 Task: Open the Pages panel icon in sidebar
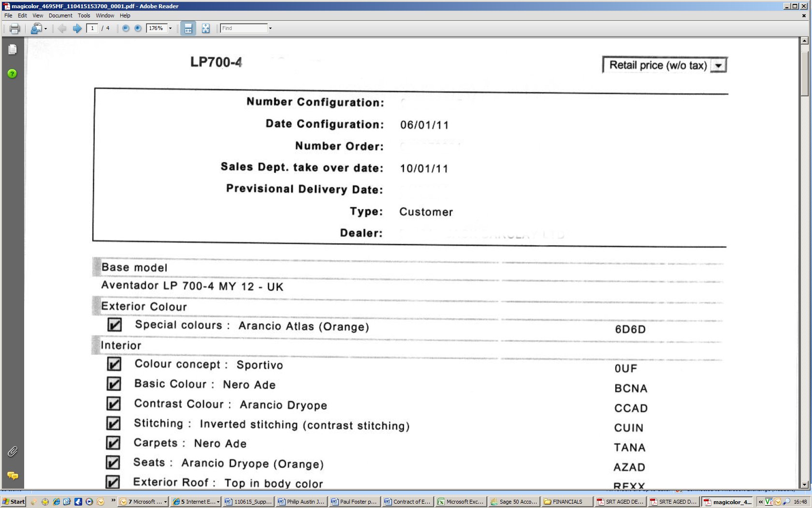[x=13, y=49]
